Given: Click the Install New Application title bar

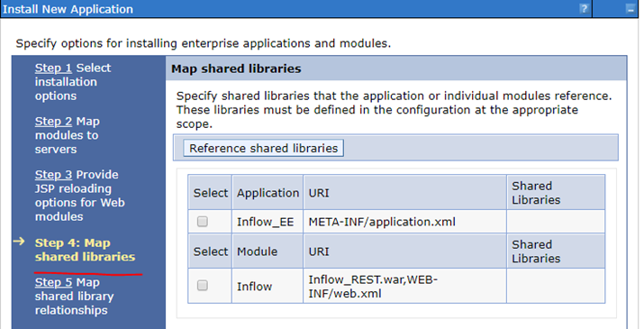Looking at the screenshot, I should (x=295, y=9).
